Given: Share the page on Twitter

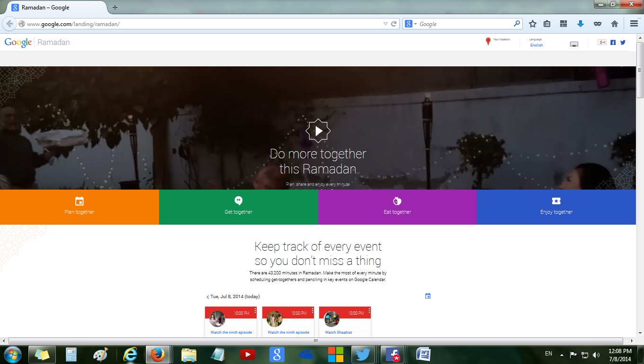Looking at the screenshot, I should pos(623,42).
